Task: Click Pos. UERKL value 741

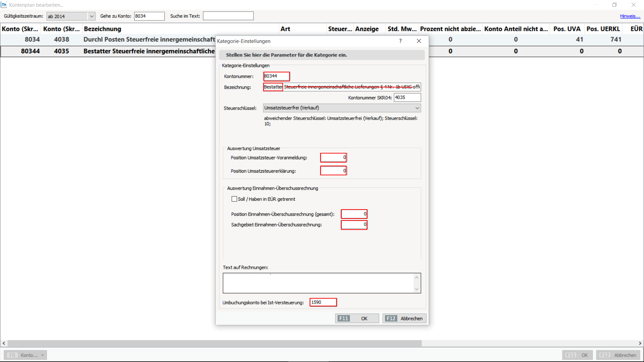Action: tap(616, 40)
